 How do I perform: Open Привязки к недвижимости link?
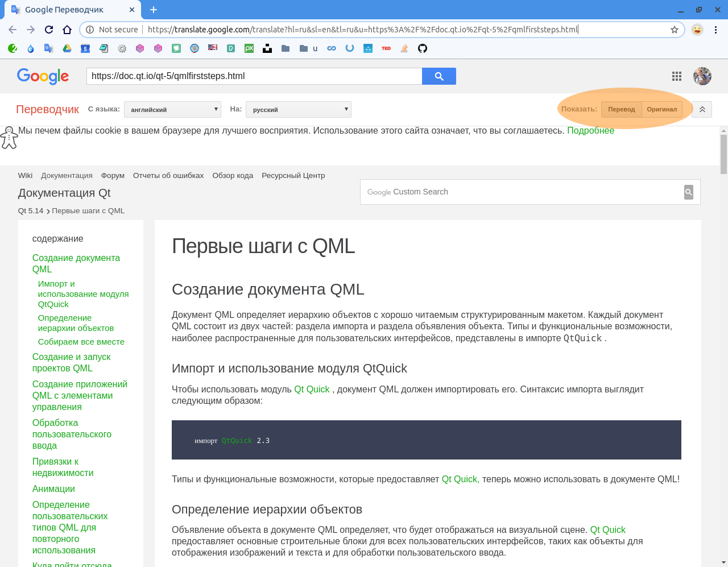pos(63,467)
